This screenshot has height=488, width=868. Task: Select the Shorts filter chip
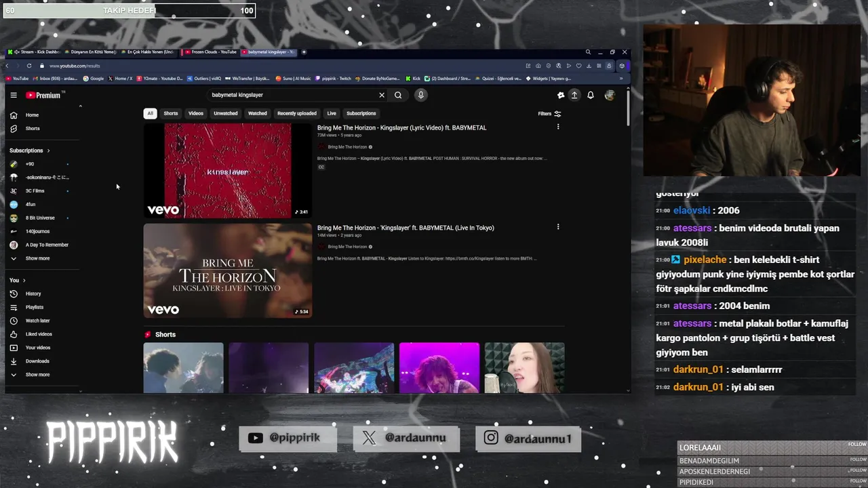(x=171, y=113)
